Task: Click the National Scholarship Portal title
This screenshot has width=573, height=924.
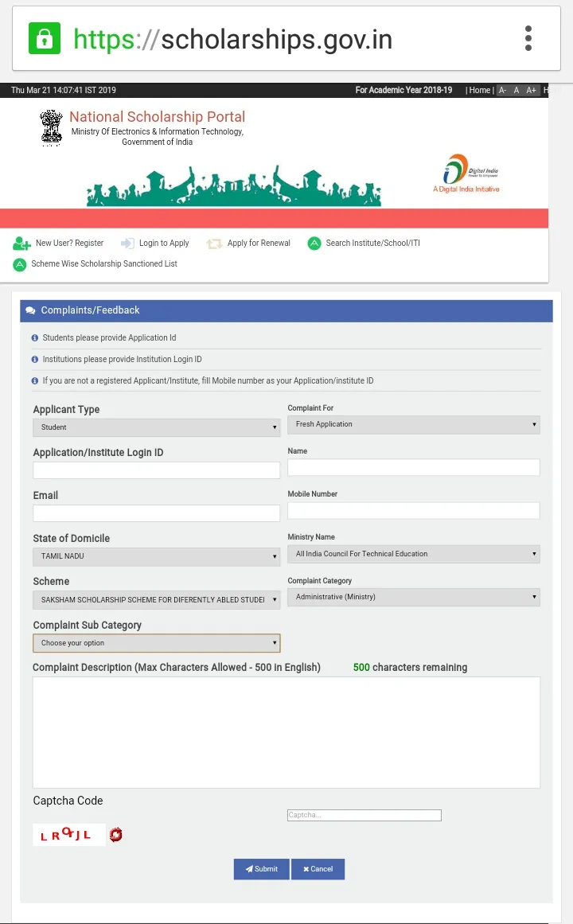Action: tap(157, 117)
